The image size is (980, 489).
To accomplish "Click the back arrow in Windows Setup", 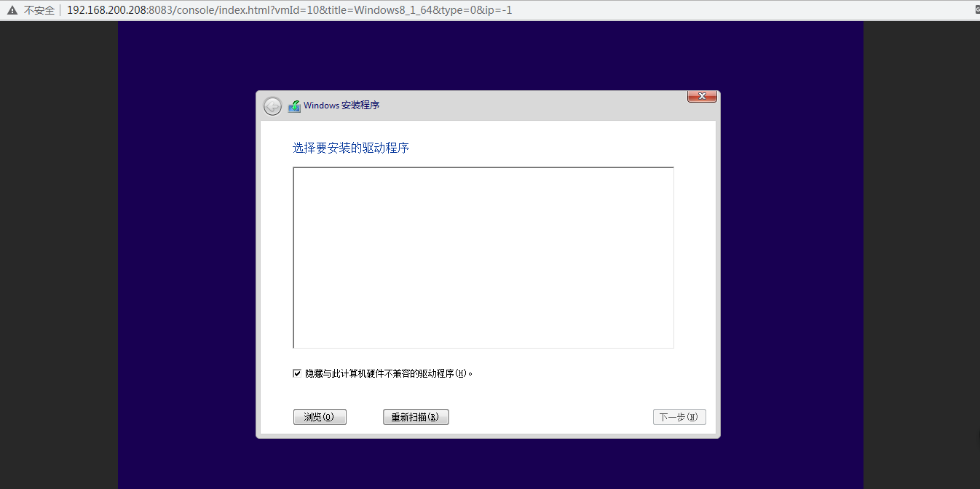I will (272, 106).
